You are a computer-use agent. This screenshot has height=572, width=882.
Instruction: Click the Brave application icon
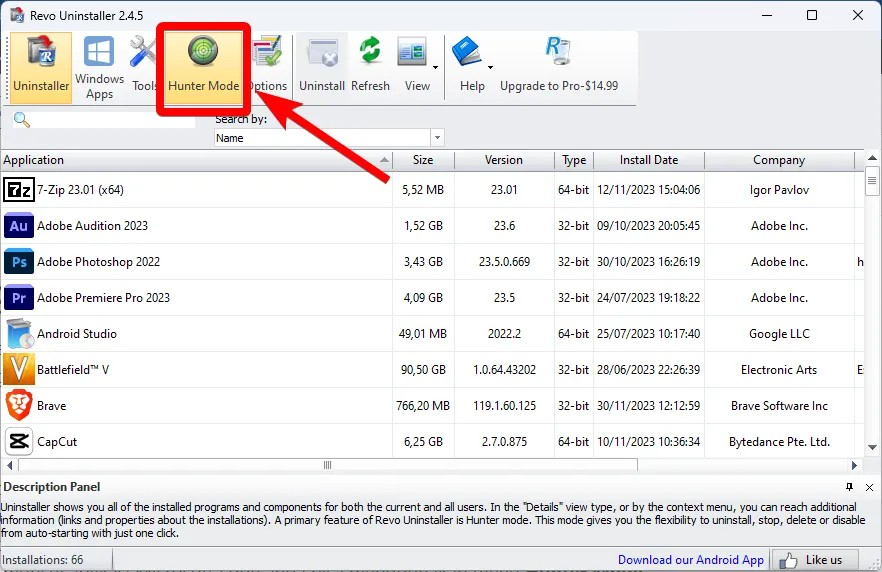pos(19,406)
